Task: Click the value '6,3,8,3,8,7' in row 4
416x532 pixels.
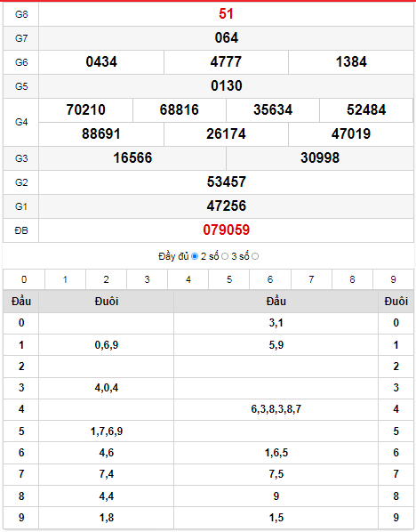Action: pyautogui.click(x=276, y=409)
